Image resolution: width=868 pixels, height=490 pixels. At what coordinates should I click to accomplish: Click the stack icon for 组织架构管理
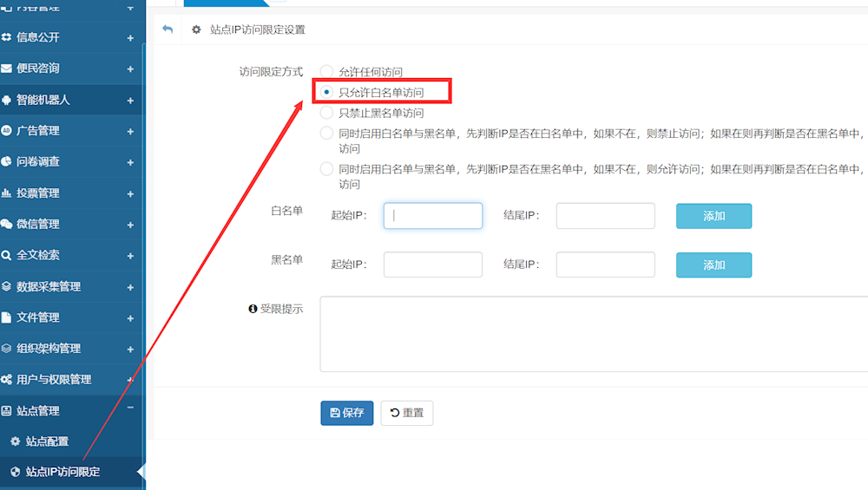tap(7, 349)
